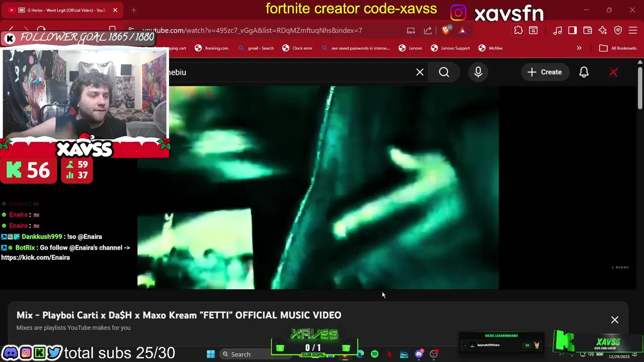Screen dimensions: 644x362
Task: Open the All Bookmarks folder
Action: click(x=618, y=48)
